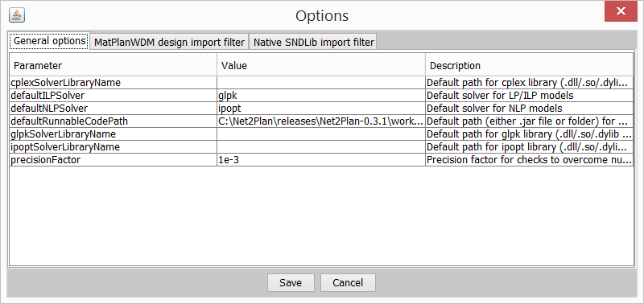Click 'Default path for cplex library' description
Image resolution: width=644 pixels, height=304 pixels.
tap(529, 83)
